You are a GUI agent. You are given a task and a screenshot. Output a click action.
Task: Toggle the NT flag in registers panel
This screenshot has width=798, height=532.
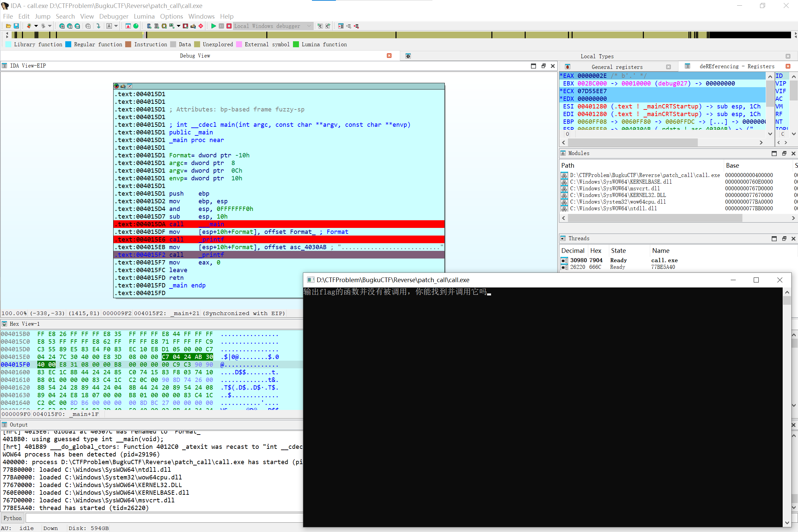[780, 121]
